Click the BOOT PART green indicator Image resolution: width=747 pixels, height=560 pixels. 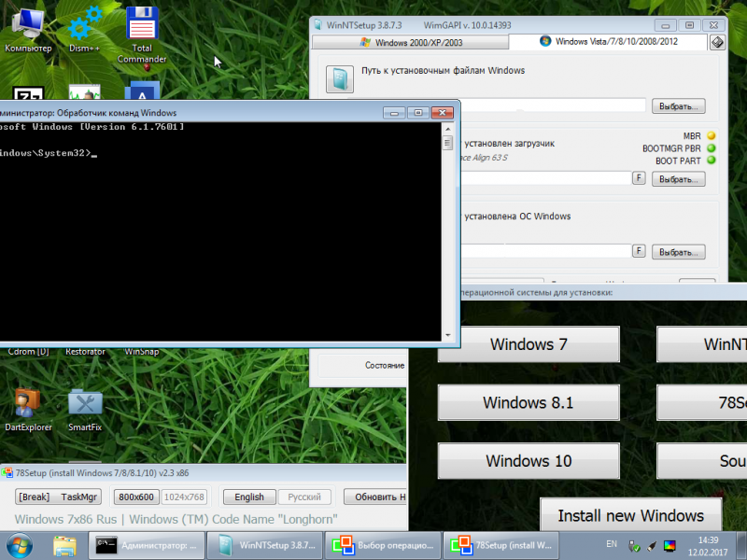click(712, 161)
